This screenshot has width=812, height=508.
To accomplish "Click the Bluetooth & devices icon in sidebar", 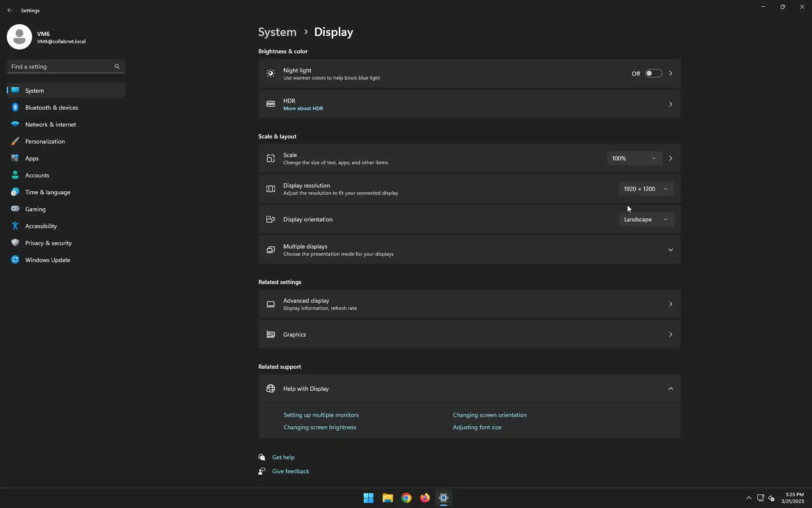I will tap(15, 108).
